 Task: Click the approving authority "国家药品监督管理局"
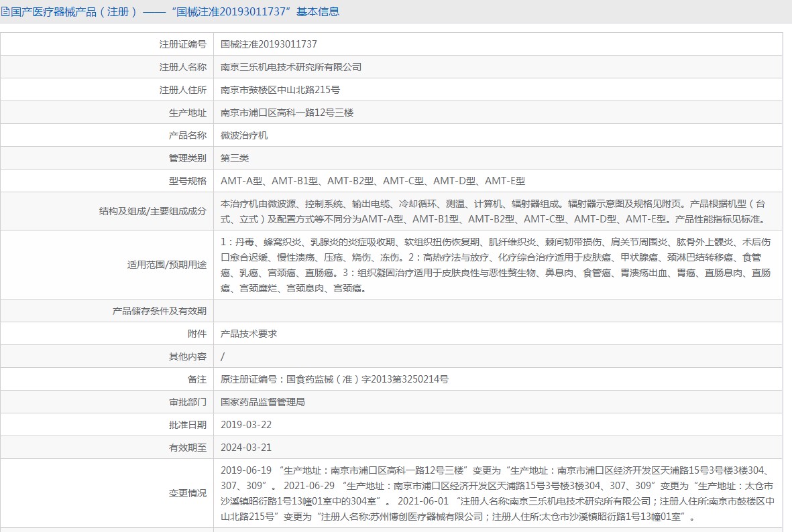[x=263, y=402]
